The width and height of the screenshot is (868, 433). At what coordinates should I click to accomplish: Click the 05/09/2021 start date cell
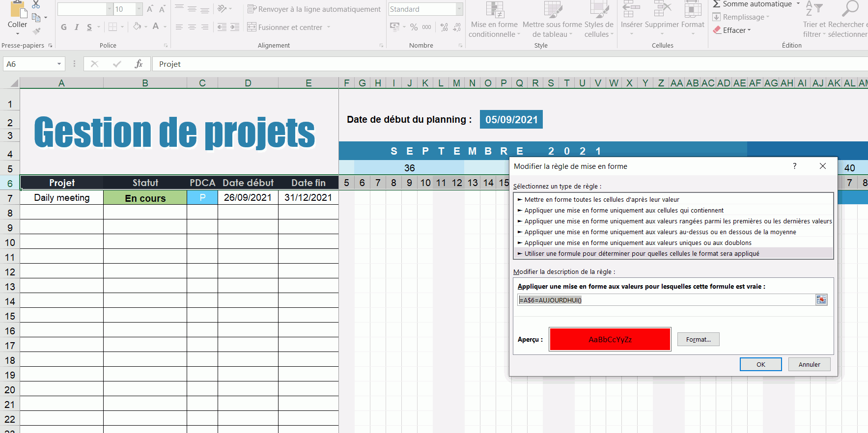511,119
